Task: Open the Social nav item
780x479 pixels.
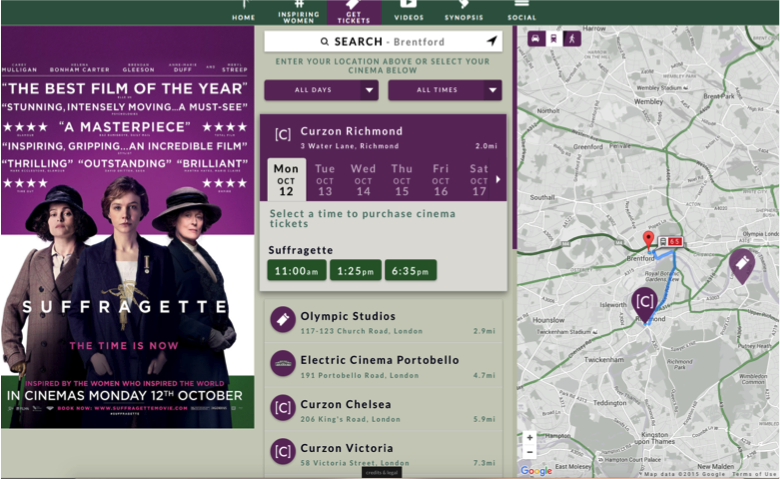Action: coord(521,12)
